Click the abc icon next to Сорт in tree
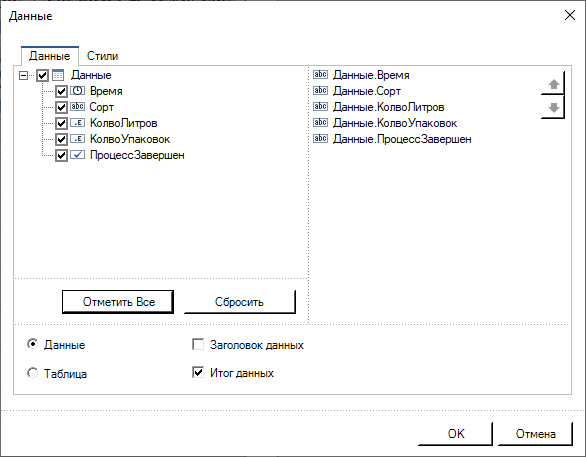The width and height of the screenshot is (586, 457). point(77,107)
